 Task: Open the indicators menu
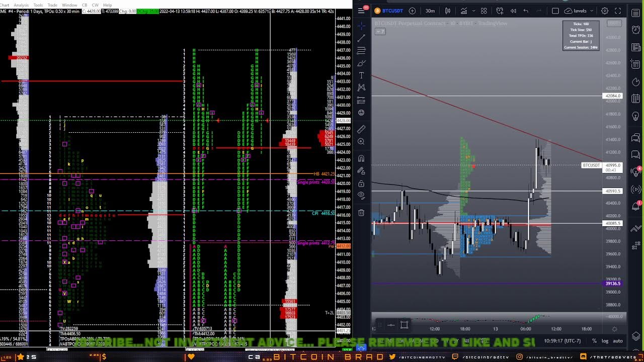463,11
